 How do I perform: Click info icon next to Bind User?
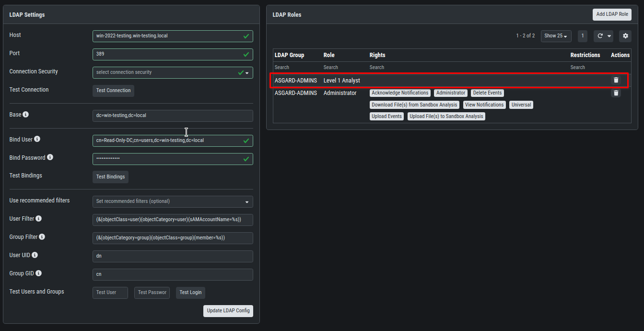(x=37, y=140)
